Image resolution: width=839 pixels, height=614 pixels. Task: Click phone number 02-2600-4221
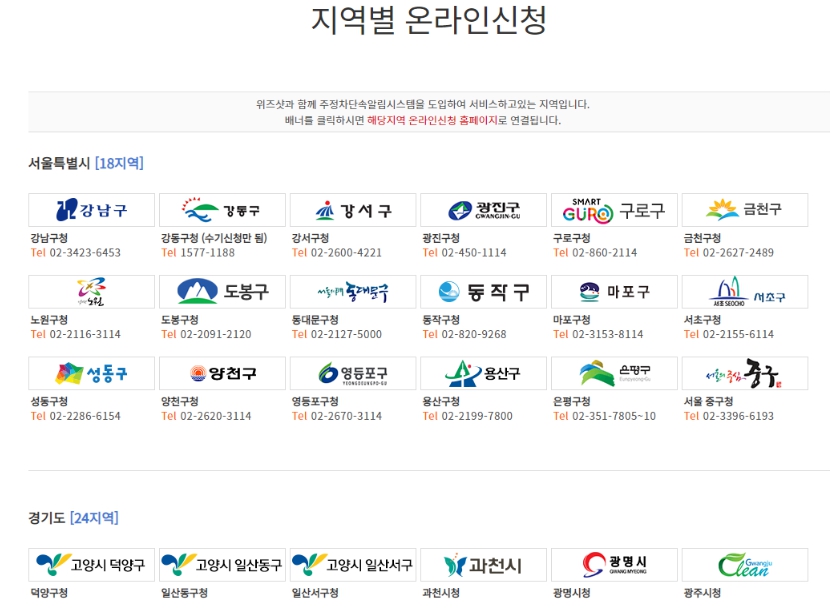(346, 253)
